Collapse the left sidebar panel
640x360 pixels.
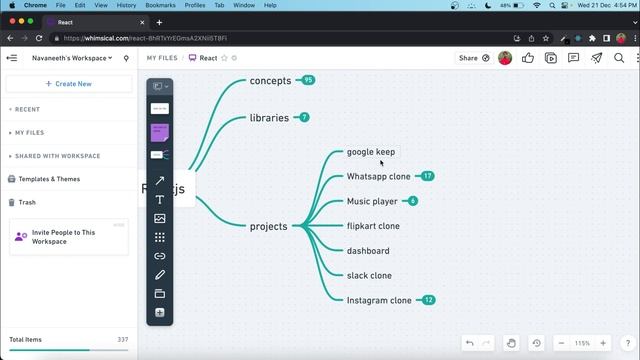click(x=12, y=58)
